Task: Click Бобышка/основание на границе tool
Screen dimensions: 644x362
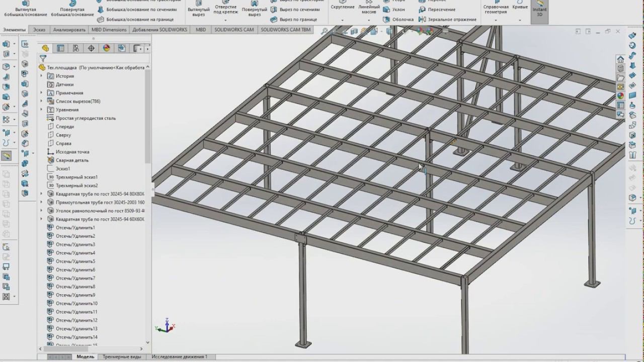Action: [x=135, y=20]
